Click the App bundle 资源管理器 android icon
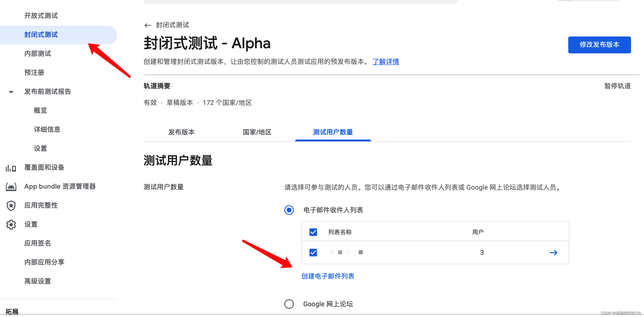The image size is (644, 317). tap(10, 186)
